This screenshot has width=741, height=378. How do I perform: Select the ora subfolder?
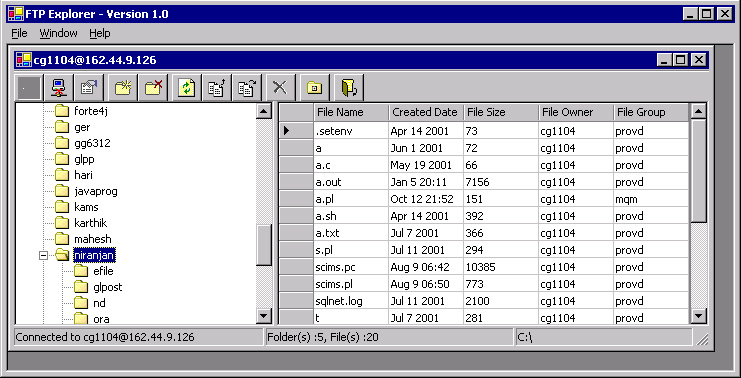coord(101,319)
